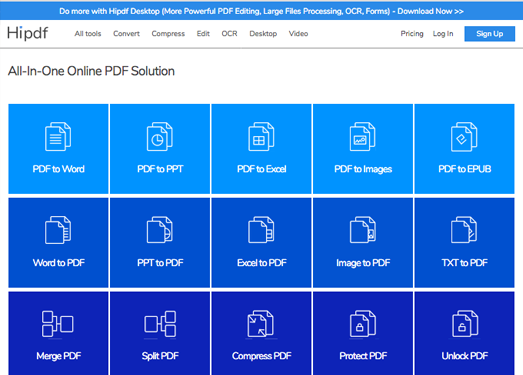Viewport: 523px width, 375px height.
Task: Open the Split PDF icon
Action: coord(160,324)
